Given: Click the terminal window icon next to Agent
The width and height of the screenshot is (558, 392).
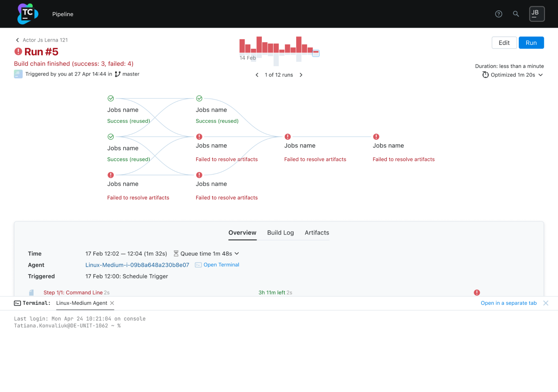Looking at the screenshot, I should [198, 265].
